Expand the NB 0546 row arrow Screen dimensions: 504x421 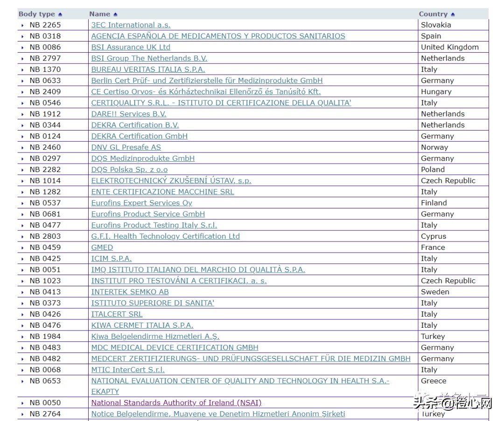(x=22, y=103)
